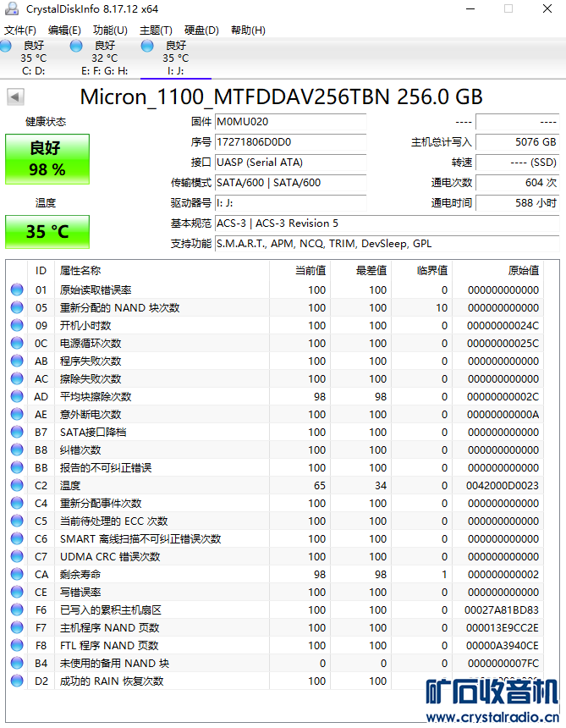Click the 通电时间 588 小时 field

517,203
